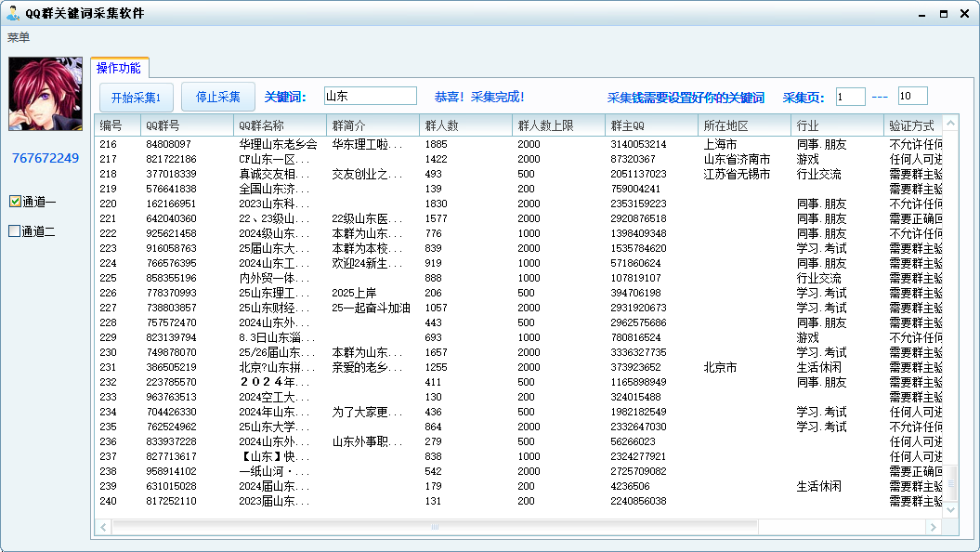Viewport: 980px width, 552px height.
Task: Click group number 762524962
Action: coord(171,427)
